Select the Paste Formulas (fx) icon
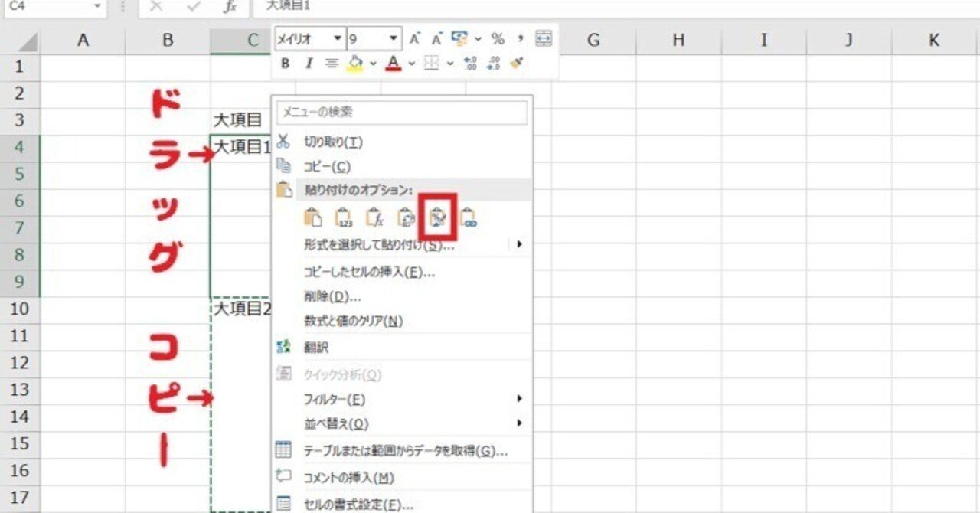980x513 pixels. point(376,220)
